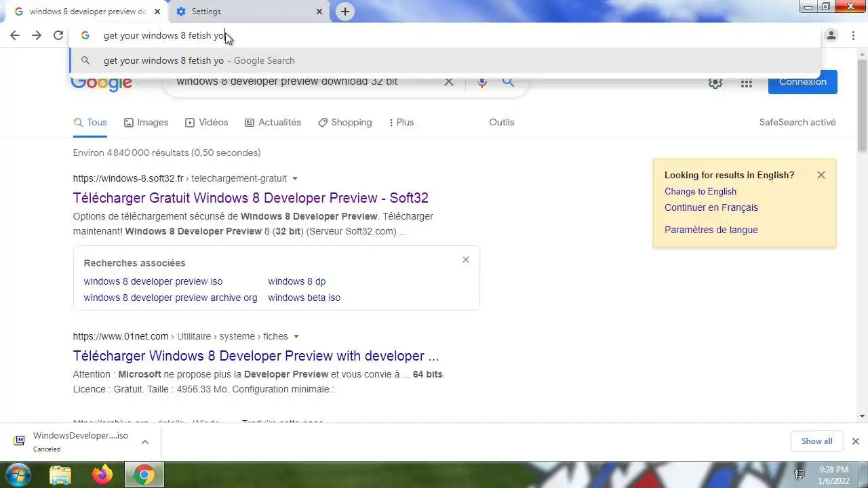868x488 pixels.
Task: Open a new tab with plus button
Action: click(345, 12)
